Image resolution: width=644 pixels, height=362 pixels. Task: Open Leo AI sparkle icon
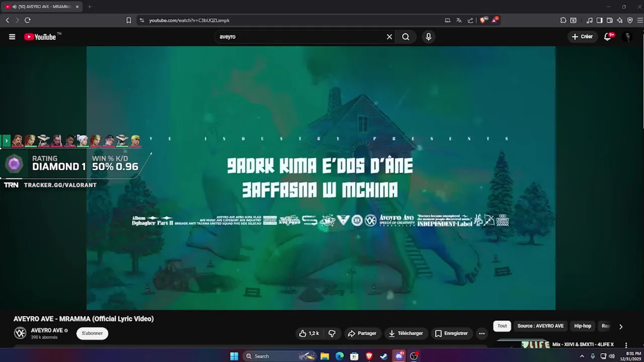[620, 20]
